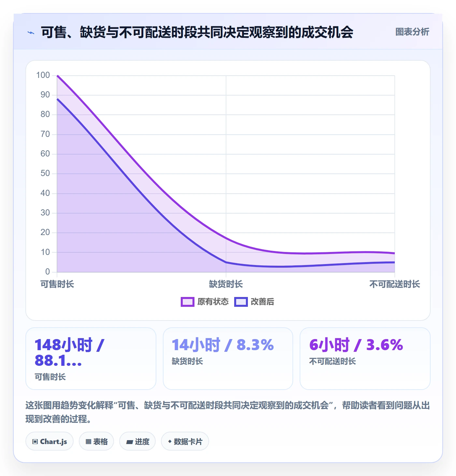The height and width of the screenshot is (476, 456).
Task: Click the square icon in the Chart.js chip
Action: [x=35, y=442]
